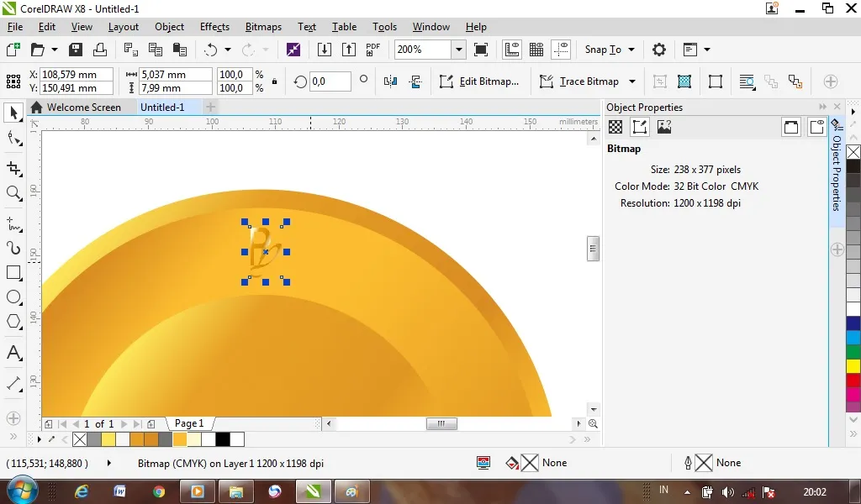Click the Copy icon in toolbar
The width and height of the screenshot is (861, 504).
coord(156,50)
